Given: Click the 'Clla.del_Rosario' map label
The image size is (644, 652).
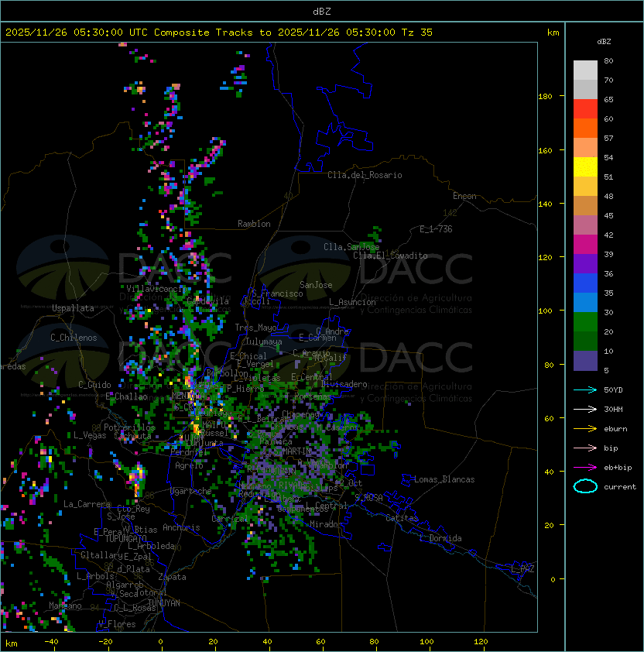Looking at the screenshot, I should point(365,175).
